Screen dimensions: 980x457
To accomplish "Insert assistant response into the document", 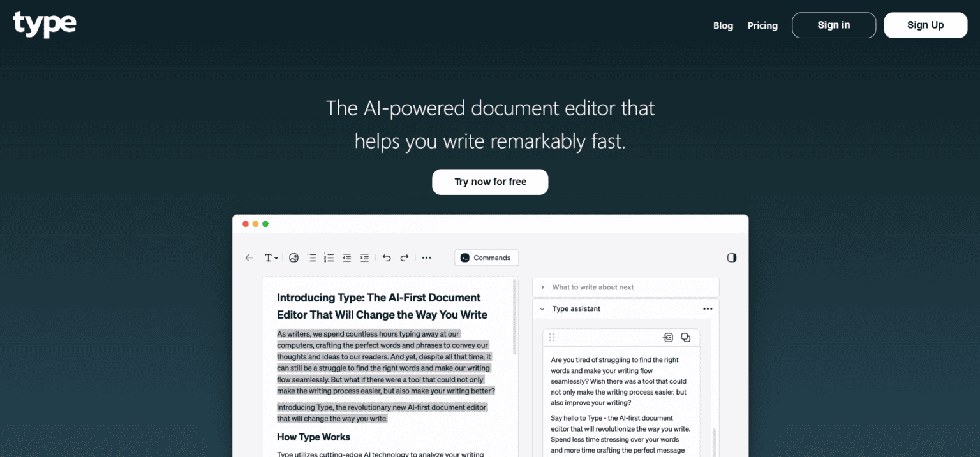I will [x=668, y=337].
